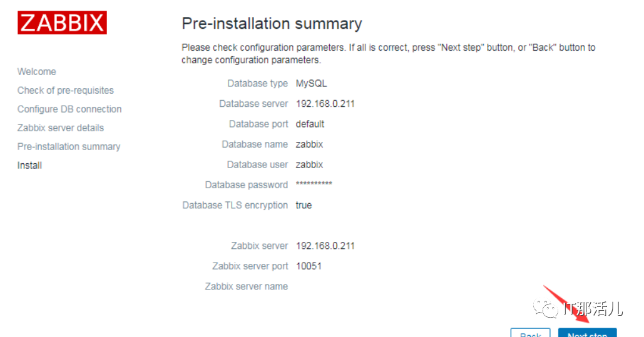The height and width of the screenshot is (337, 644).
Task: Go to the Welcome step
Action: 37,71
